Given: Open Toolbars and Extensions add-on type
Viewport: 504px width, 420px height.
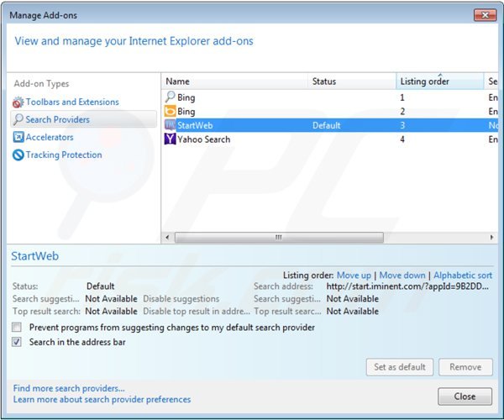Looking at the screenshot, I should [x=72, y=102].
